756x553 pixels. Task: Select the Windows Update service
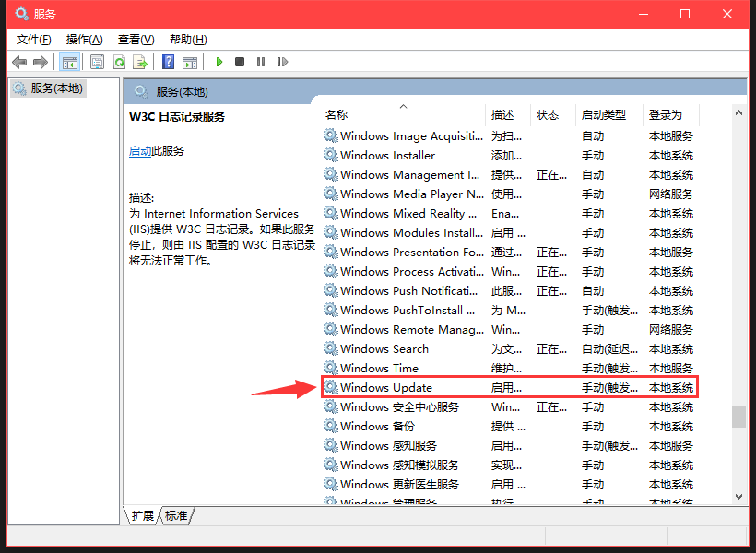coord(510,388)
